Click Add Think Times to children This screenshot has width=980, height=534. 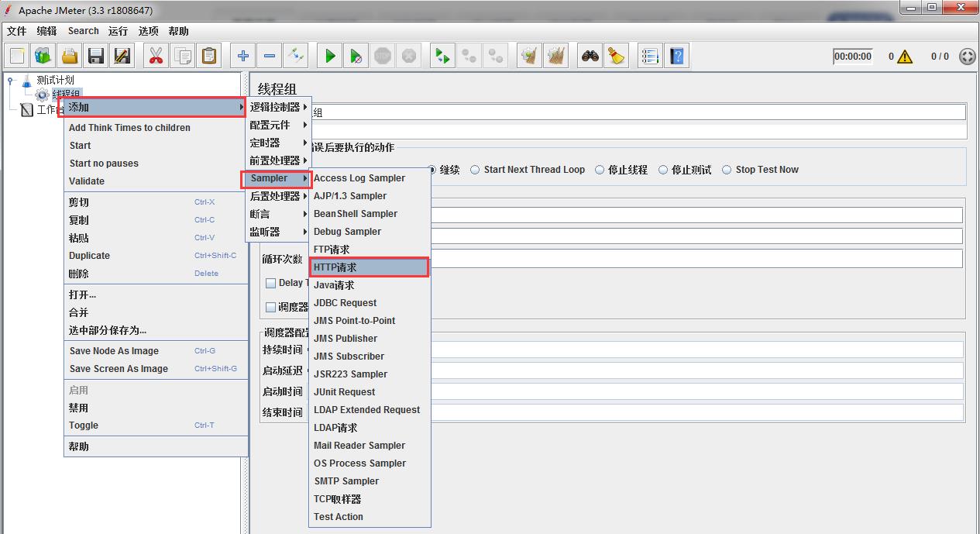point(156,128)
